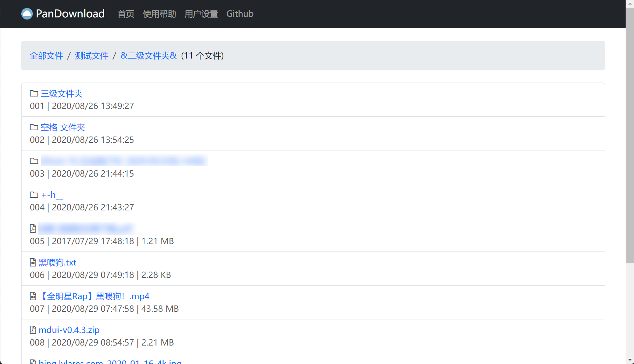Open the 首页 menu item
Viewport: 634px width, 364px height.
tap(126, 14)
